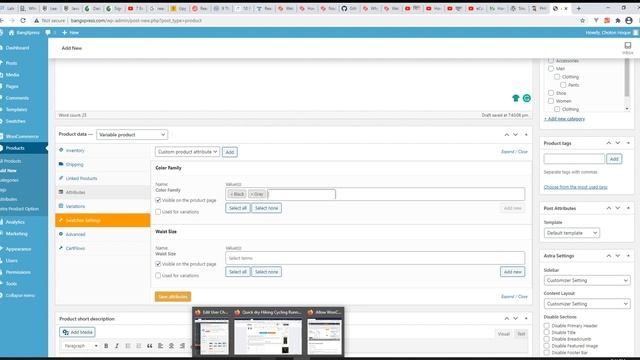
Task: Check the Pants category checkbox
Action: tap(563, 85)
